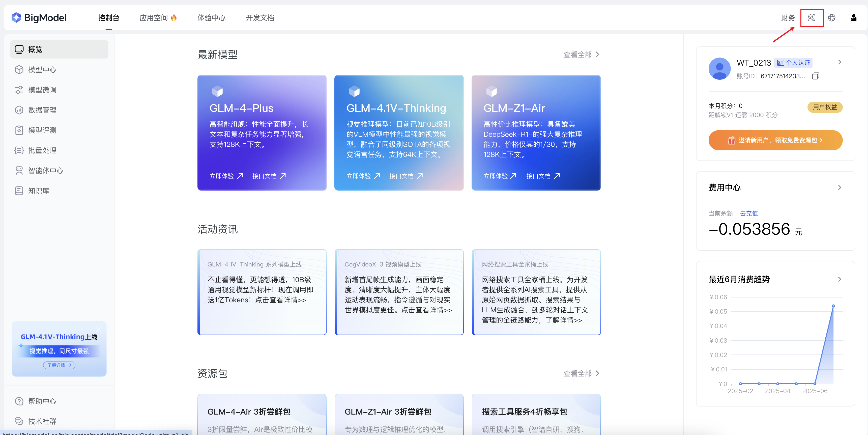Open 财务 in the top bar

(x=788, y=17)
